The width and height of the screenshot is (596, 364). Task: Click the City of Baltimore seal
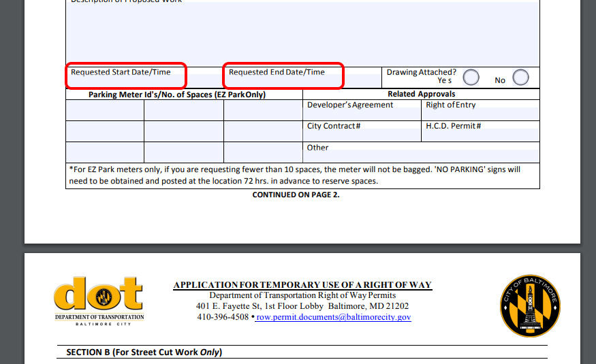coord(530,306)
